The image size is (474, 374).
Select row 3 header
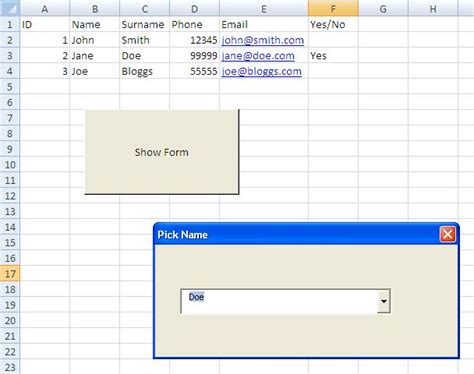pyautogui.click(x=10, y=56)
